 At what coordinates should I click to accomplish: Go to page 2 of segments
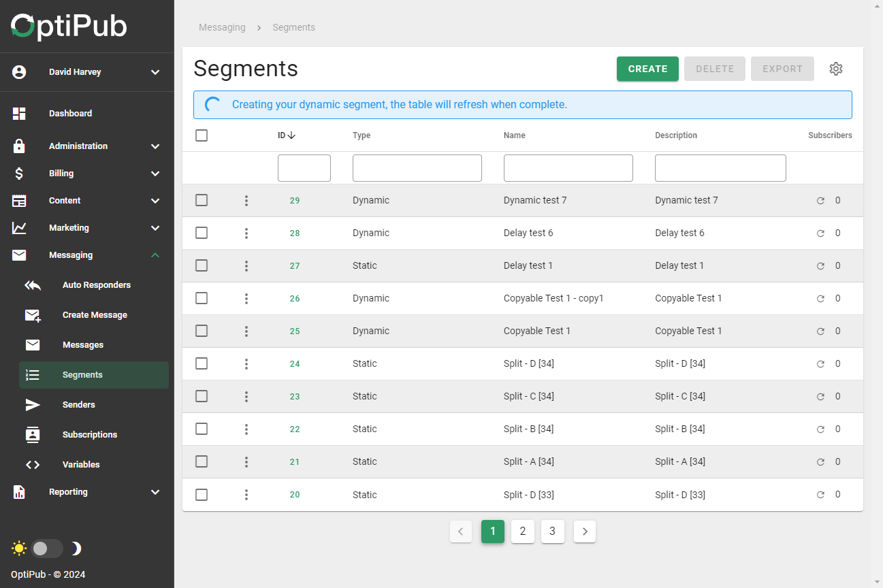(x=522, y=532)
